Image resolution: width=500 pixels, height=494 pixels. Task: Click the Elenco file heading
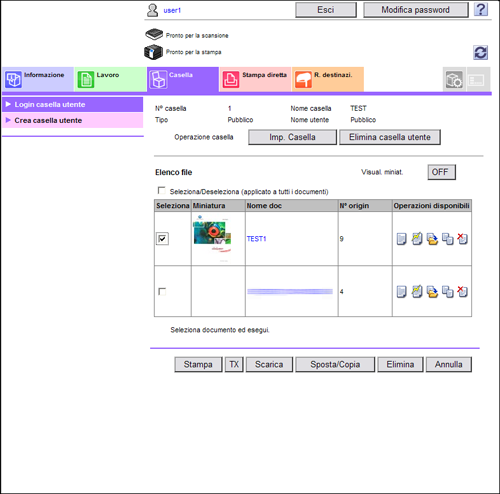point(174,172)
